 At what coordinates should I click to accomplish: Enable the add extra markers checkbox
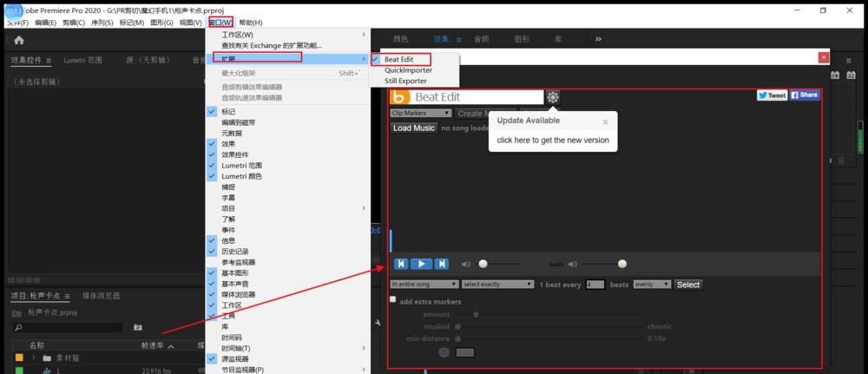(393, 300)
